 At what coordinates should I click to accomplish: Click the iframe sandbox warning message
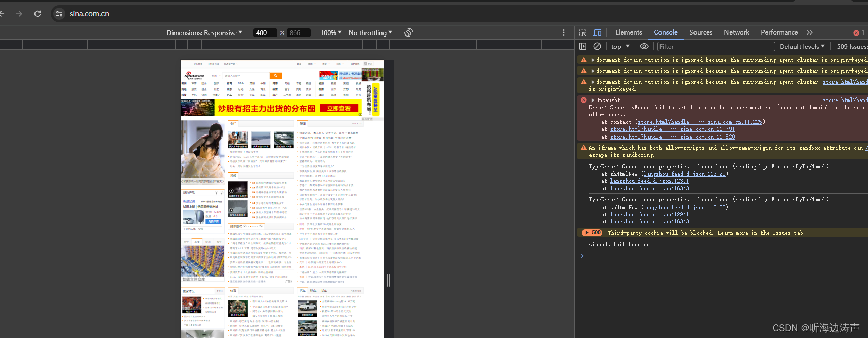(725, 151)
